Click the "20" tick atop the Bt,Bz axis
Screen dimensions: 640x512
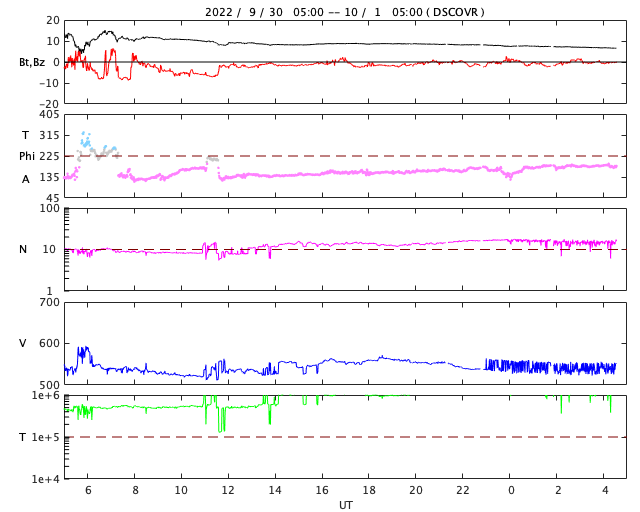(53, 20)
